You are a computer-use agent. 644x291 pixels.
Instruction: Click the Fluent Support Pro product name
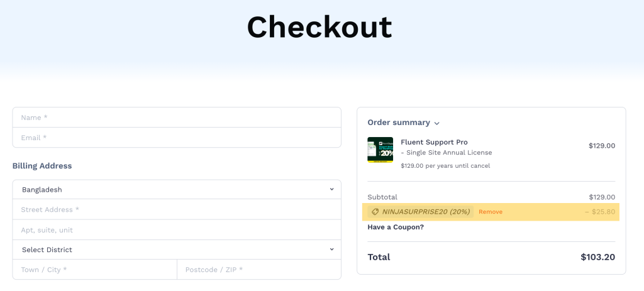434,142
